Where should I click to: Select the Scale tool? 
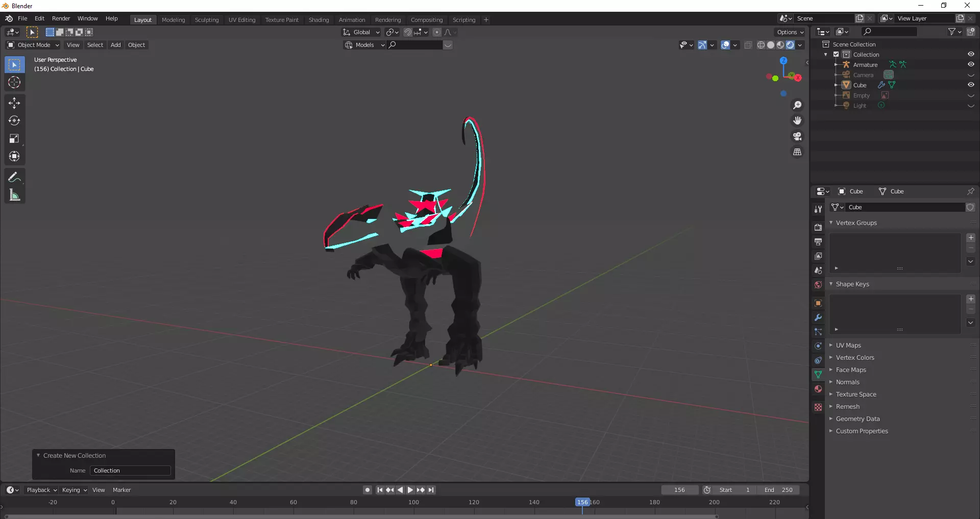[x=14, y=138]
